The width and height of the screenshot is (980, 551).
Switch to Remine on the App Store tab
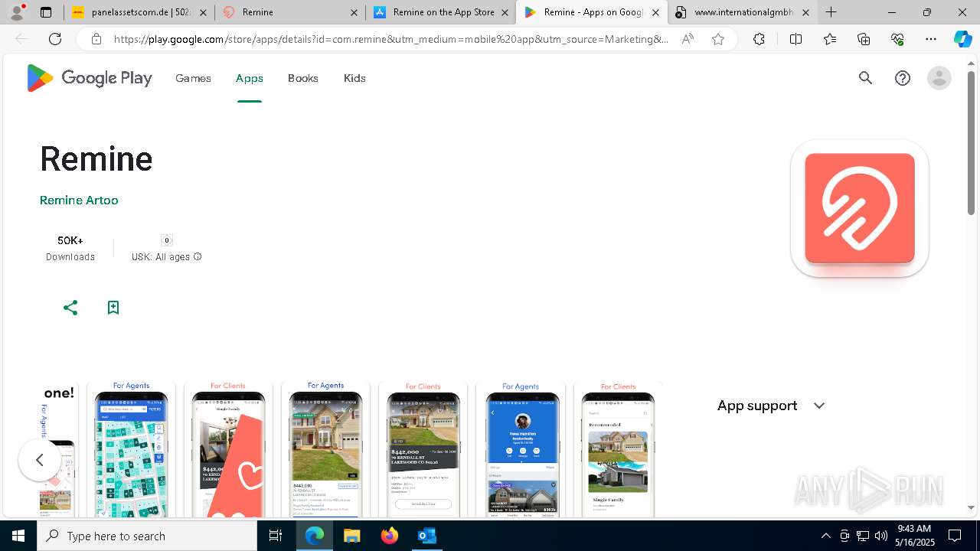[441, 12]
